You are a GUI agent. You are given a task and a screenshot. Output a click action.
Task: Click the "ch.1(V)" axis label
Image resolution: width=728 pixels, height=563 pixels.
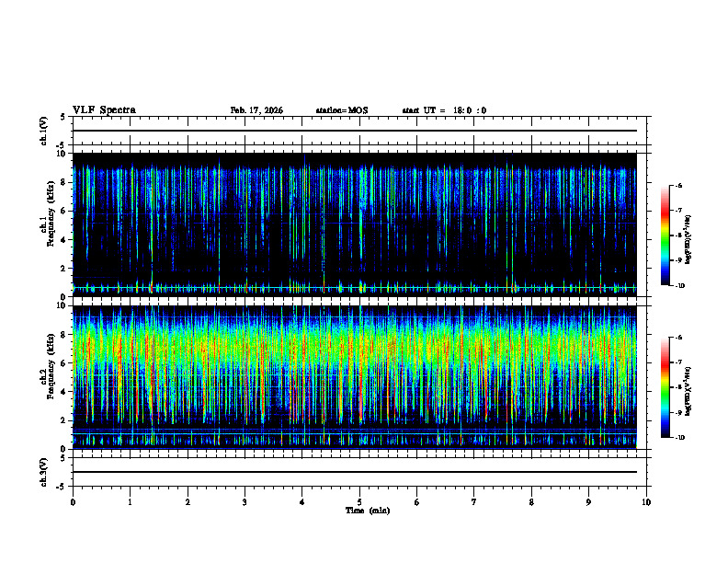coord(43,131)
